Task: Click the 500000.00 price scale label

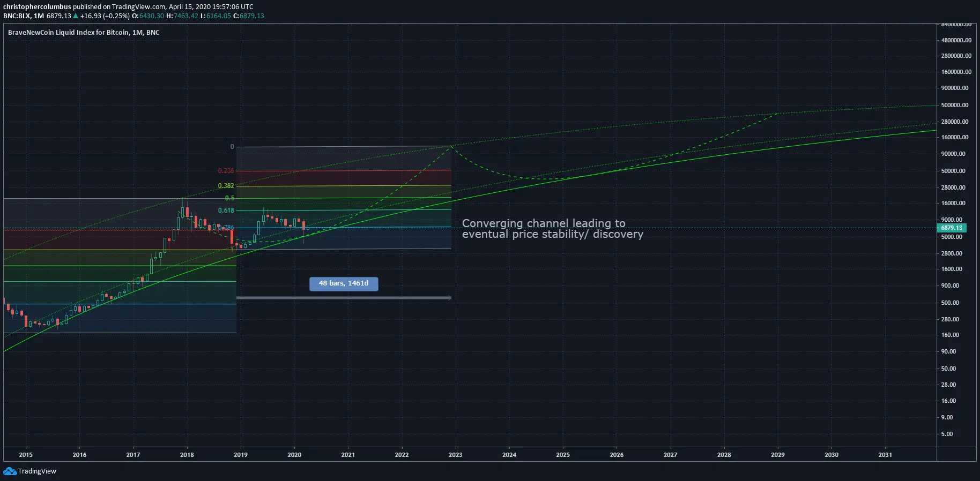Action: tap(954, 105)
